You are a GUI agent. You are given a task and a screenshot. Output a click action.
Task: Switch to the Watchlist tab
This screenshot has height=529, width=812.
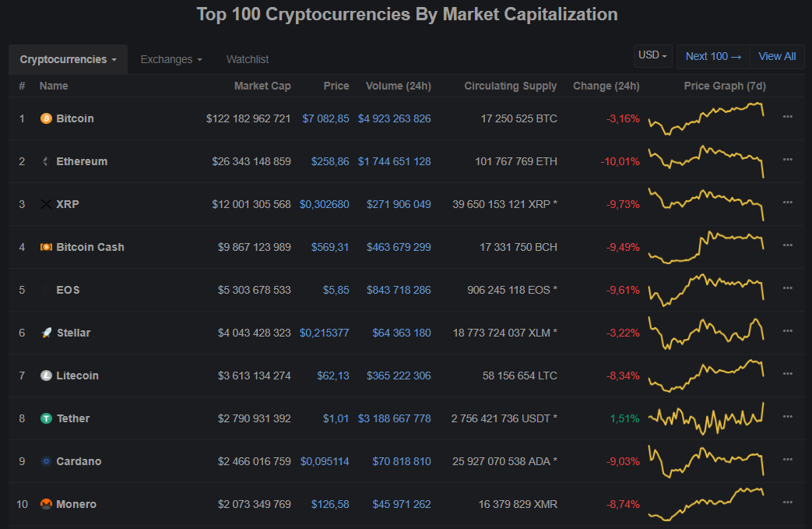pos(248,59)
